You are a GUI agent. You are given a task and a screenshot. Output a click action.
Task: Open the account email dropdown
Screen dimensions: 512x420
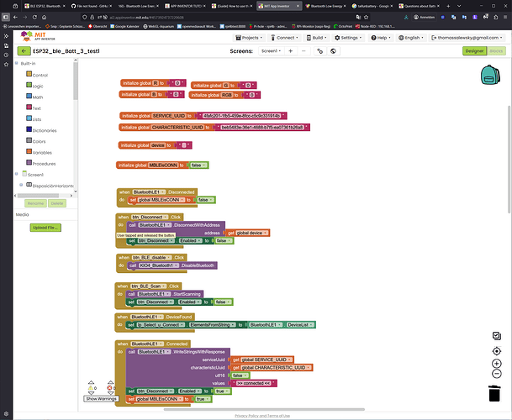[467, 38]
